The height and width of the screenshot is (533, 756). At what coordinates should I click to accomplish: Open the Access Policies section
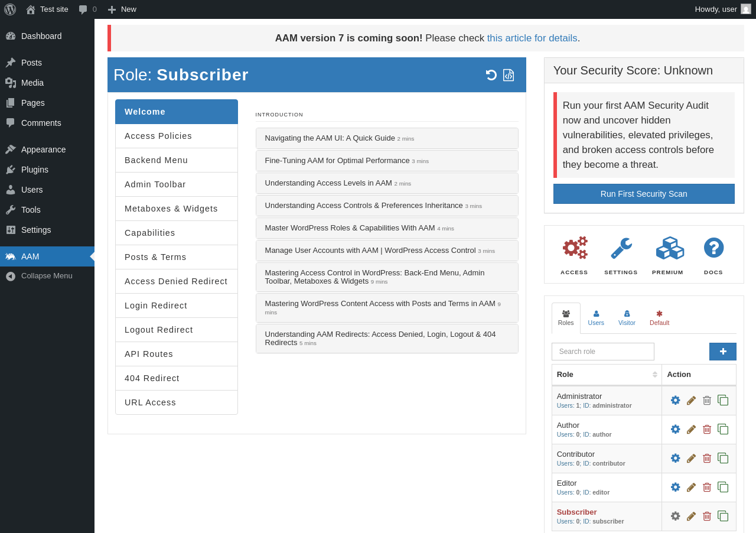coord(177,136)
